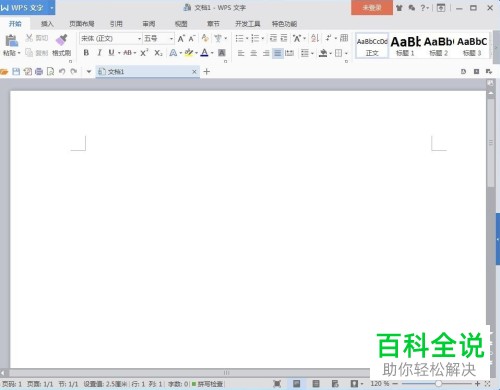Switch to outline view icon in status bar

tap(316, 384)
